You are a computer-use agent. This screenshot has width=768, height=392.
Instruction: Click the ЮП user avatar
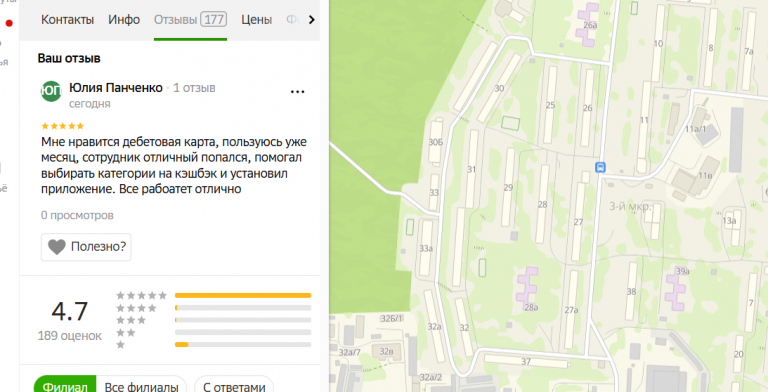coord(51,91)
